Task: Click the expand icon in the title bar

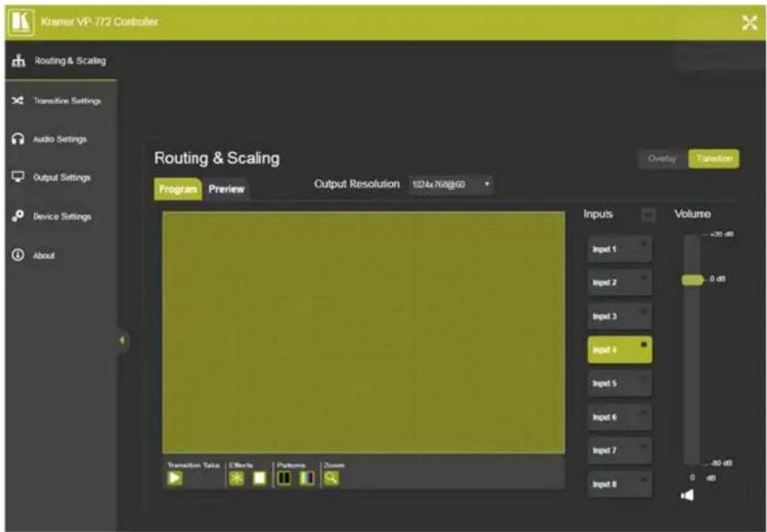Action: [749, 23]
